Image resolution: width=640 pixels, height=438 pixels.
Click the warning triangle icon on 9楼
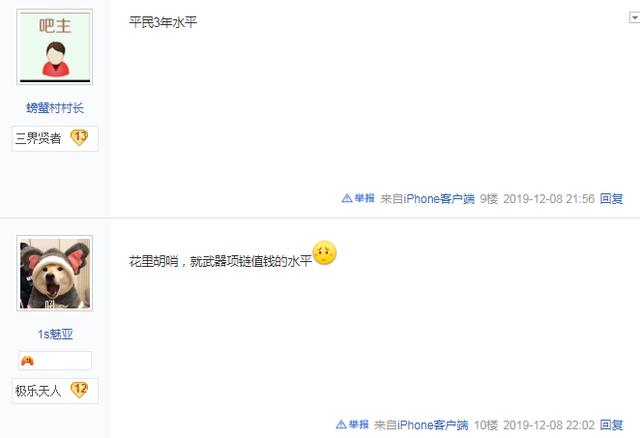[x=347, y=198]
